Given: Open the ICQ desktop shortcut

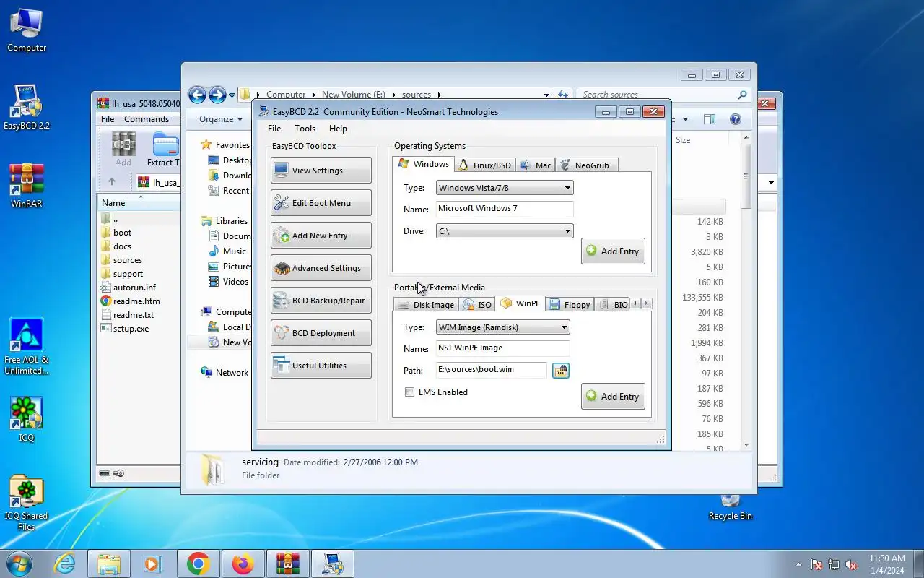Looking at the screenshot, I should (x=27, y=420).
